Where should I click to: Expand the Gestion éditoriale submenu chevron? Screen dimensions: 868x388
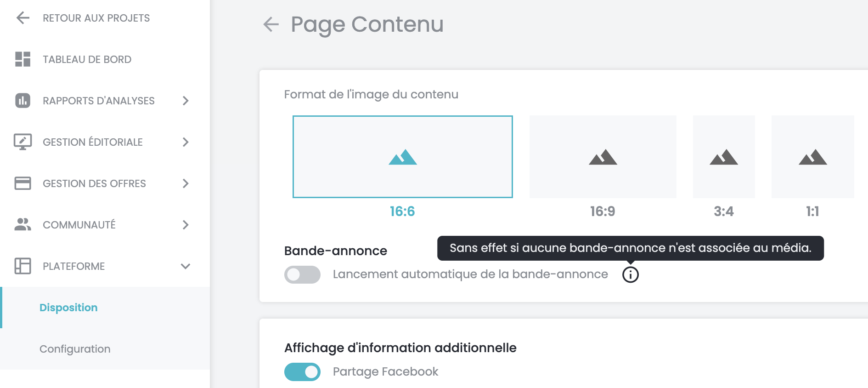point(186,142)
